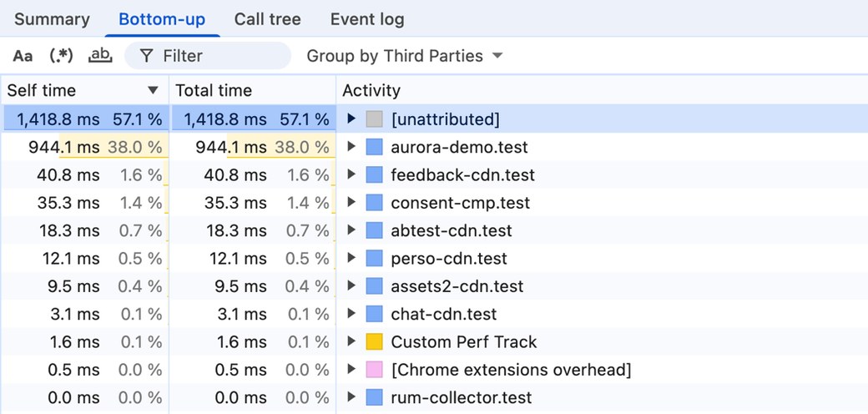Sort by the Self time column header
Viewport: 868px width, 414px height.
tap(84, 90)
